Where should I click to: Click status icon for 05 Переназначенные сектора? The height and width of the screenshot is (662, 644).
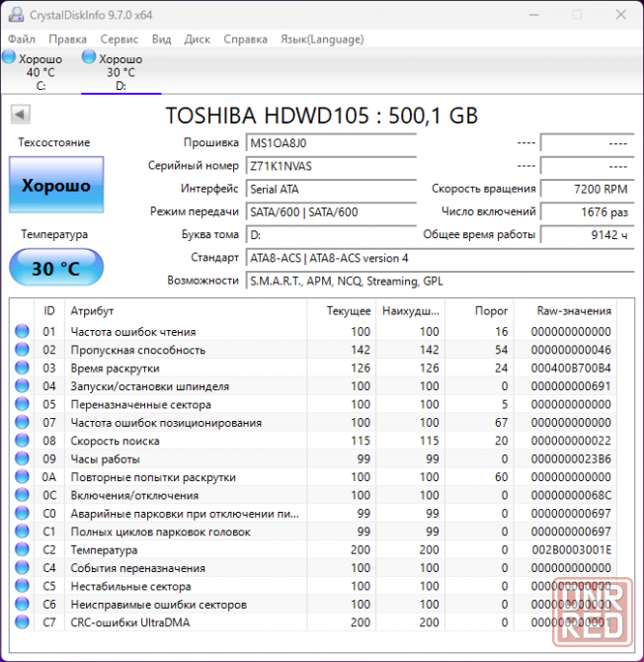click(x=22, y=404)
